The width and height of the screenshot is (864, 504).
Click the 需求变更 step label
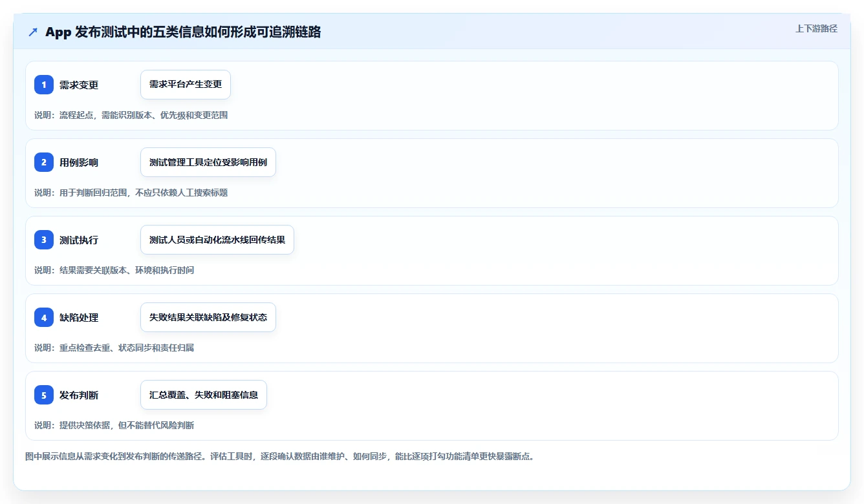[x=79, y=85]
